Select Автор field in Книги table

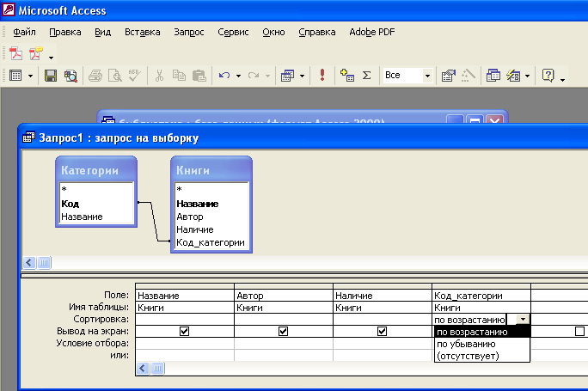click(211, 217)
